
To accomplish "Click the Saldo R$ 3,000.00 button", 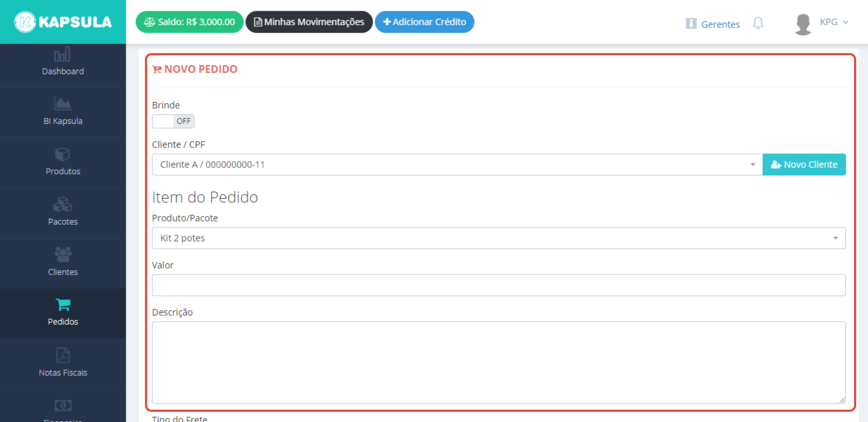I will [x=189, y=22].
